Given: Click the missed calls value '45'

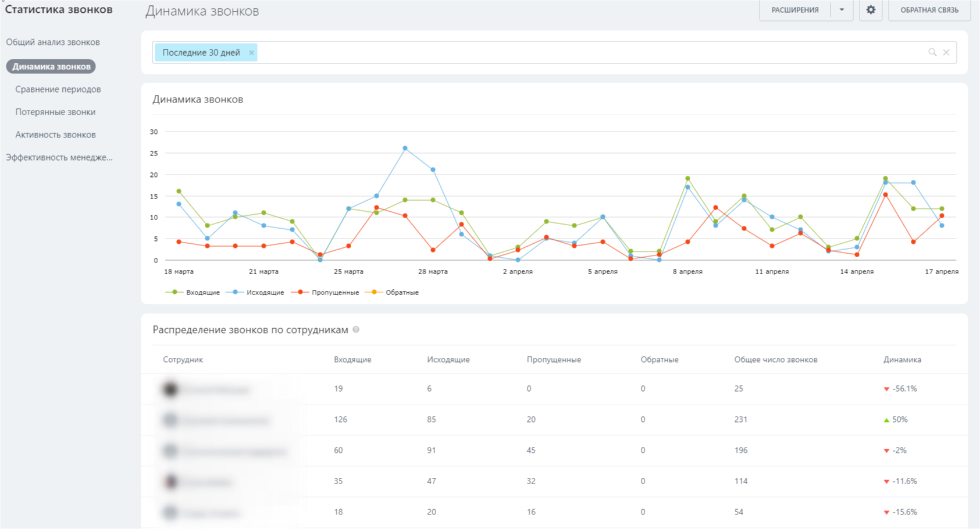Looking at the screenshot, I should coord(531,450).
